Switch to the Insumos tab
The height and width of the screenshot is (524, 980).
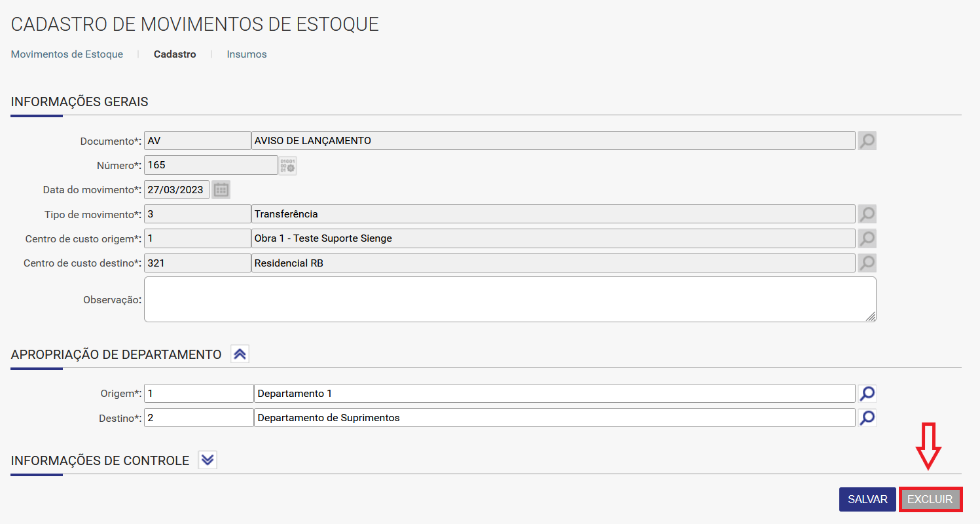click(x=247, y=54)
